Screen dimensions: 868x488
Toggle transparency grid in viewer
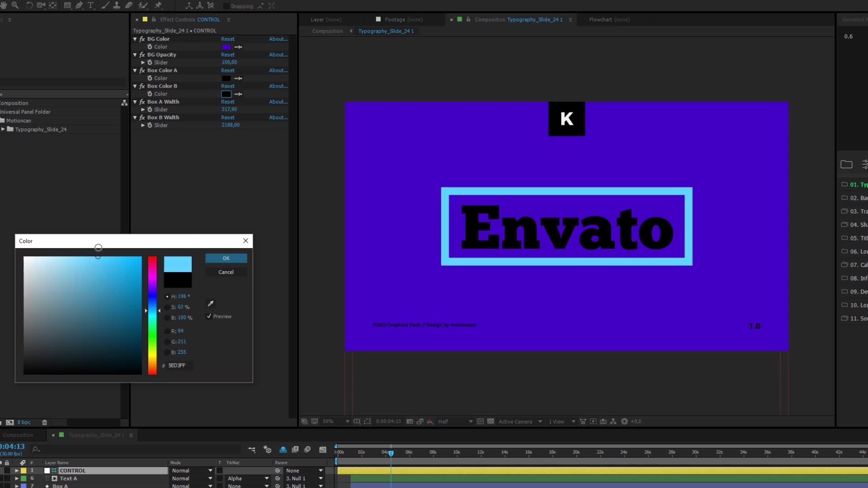tap(491, 421)
